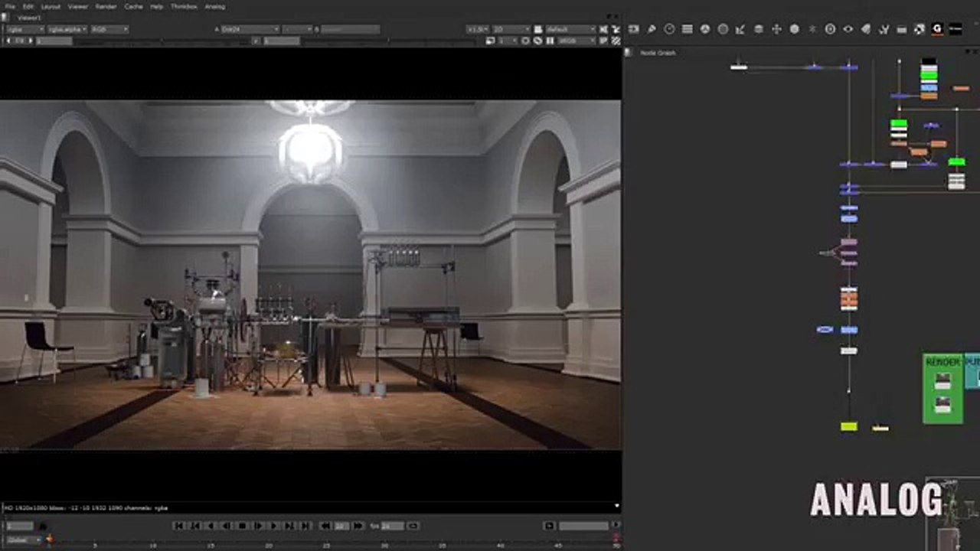Open the Thinkbox black toolbar icon

coord(955,29)
